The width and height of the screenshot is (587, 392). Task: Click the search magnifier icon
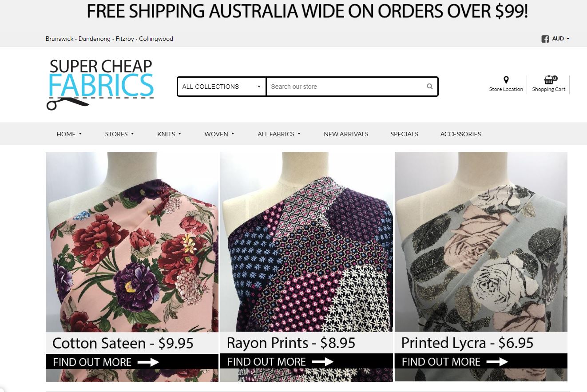click(429, 87)
